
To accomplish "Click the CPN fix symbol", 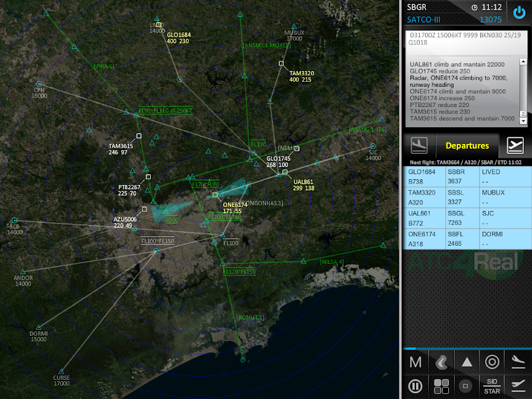I will [39, 84].
